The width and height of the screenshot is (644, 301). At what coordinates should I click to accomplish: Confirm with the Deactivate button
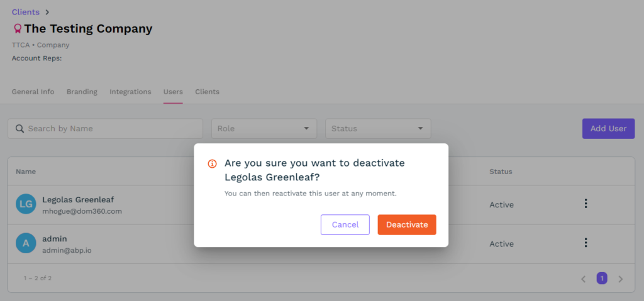[406, 224]
